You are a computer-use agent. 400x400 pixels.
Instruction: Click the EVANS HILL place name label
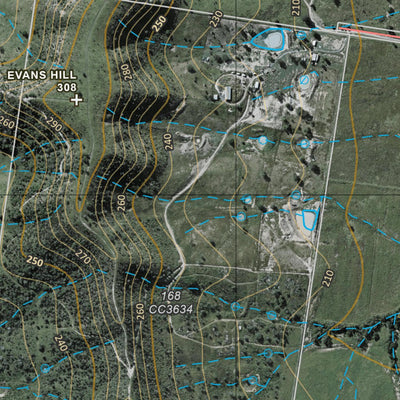coord(42,75)
